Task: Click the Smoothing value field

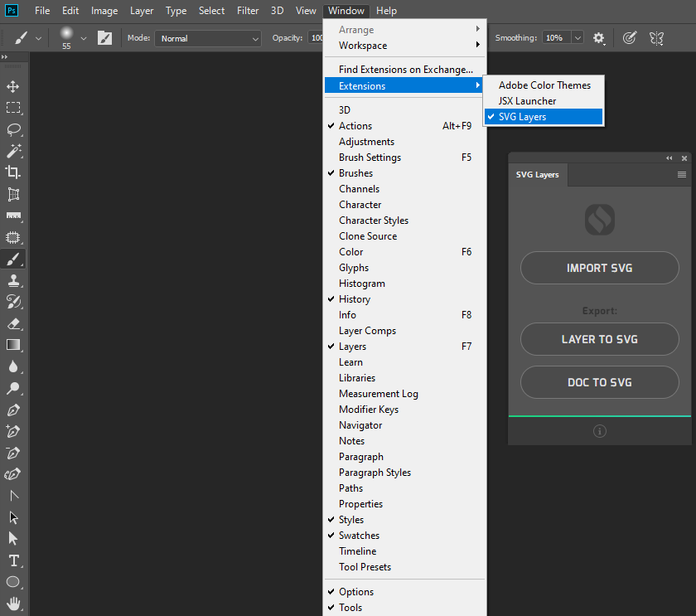Action: point(556,38)
